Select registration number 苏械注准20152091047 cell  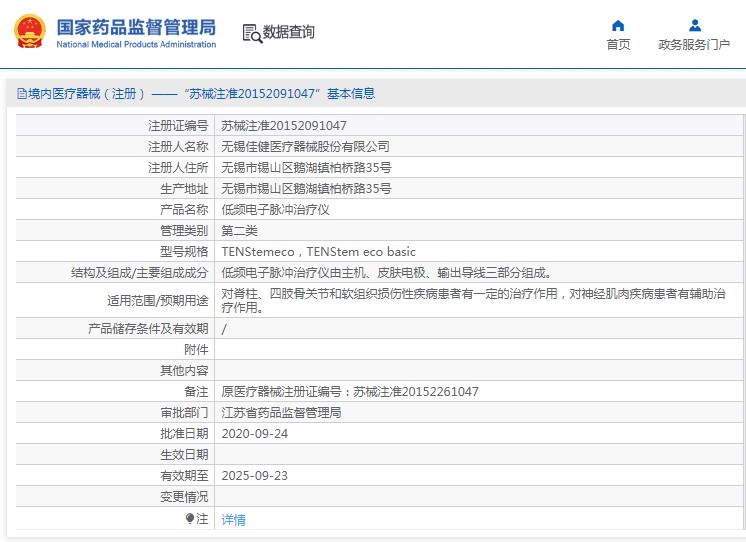(284, 126)
